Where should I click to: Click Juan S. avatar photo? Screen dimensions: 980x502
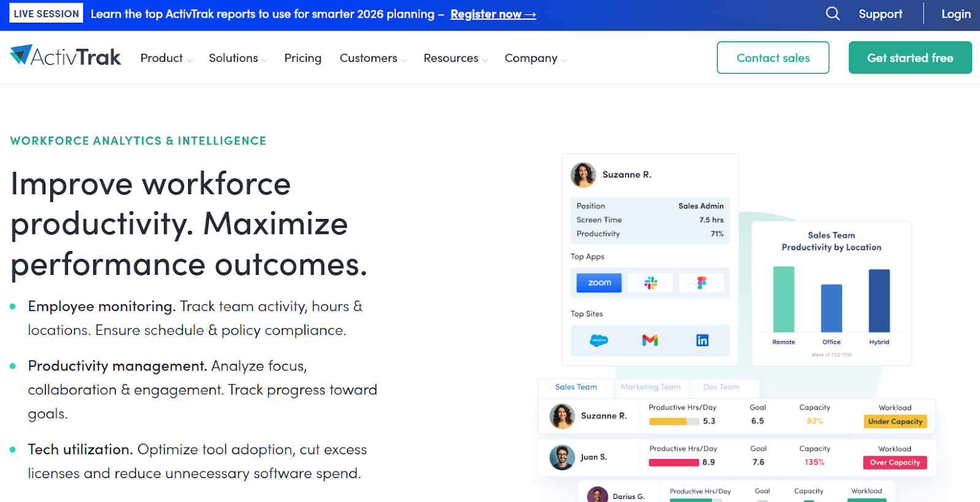pos(562,457)
